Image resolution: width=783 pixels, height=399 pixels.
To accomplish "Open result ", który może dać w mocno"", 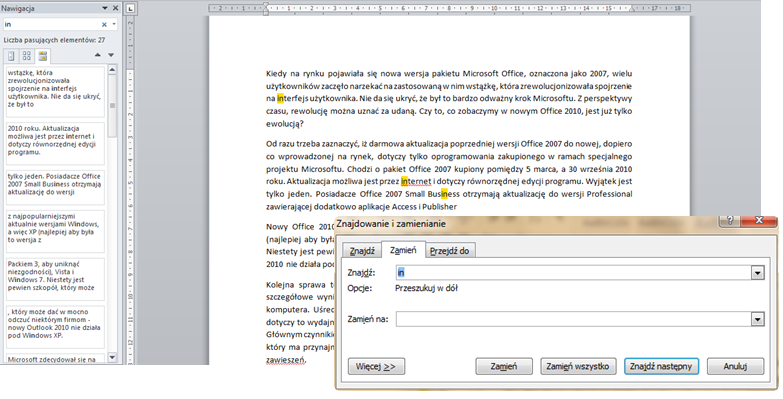I will pos(55,327).
